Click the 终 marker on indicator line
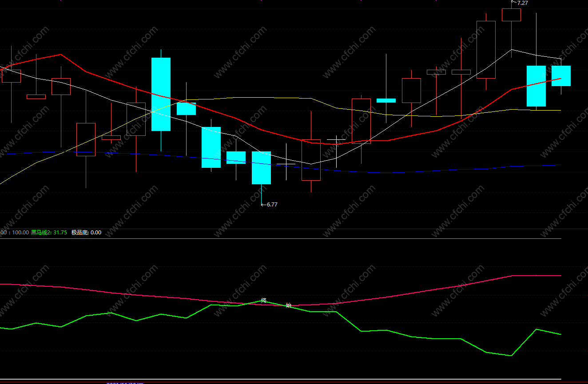588x384 pixels. click(263, 301)
